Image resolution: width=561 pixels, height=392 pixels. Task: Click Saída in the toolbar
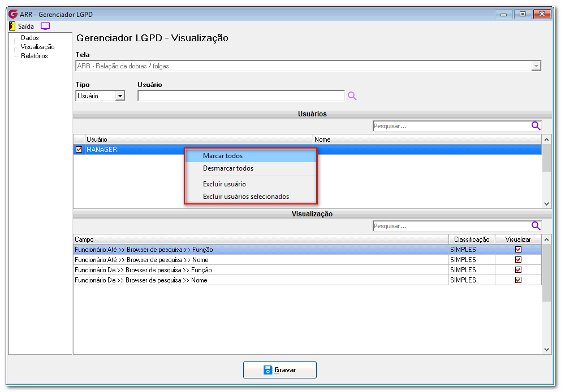(x=26, y=27)
